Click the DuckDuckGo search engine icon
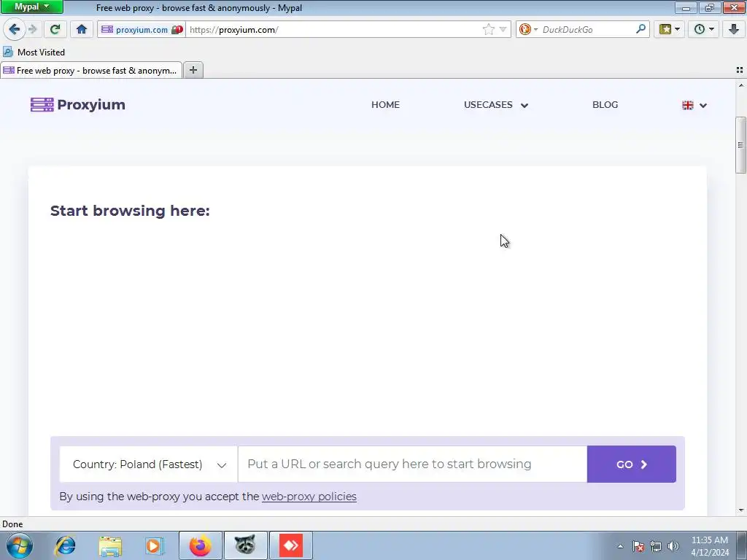 525,29
